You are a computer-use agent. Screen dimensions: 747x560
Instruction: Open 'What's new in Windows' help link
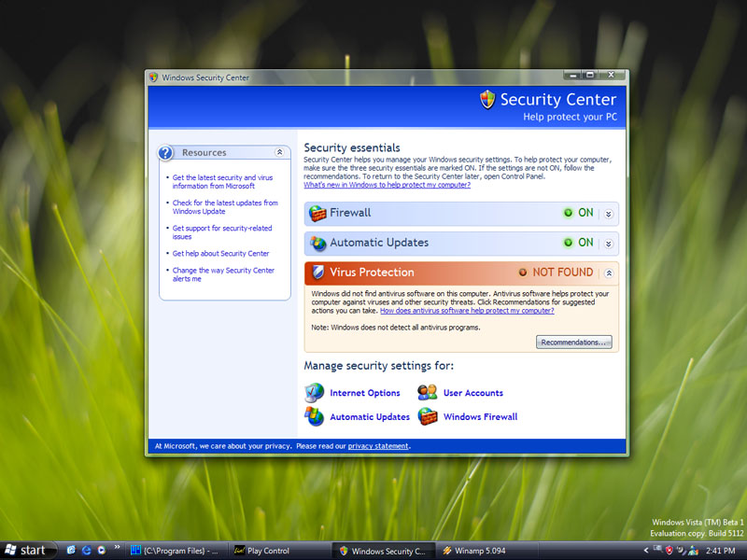387,185
